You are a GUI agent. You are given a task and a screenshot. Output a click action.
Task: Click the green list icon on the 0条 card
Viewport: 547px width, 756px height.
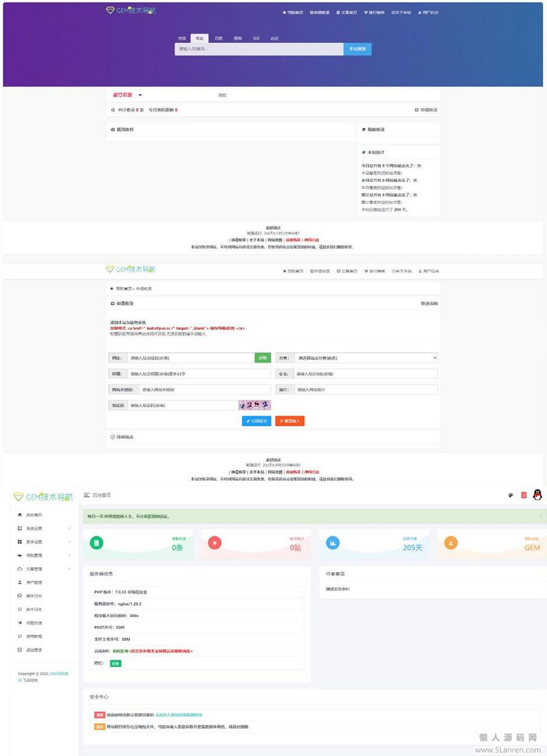96,543
